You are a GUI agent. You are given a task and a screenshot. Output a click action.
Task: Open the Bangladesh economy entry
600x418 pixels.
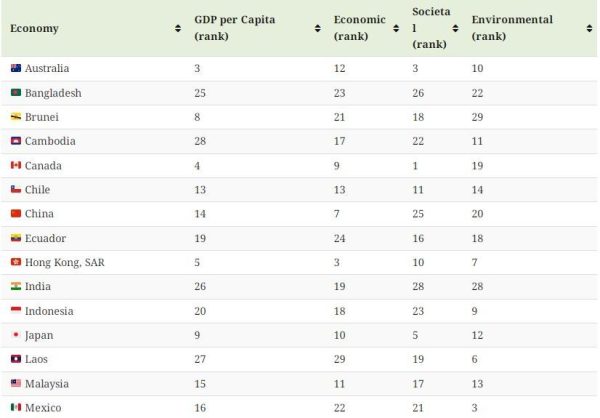(53, 93)
